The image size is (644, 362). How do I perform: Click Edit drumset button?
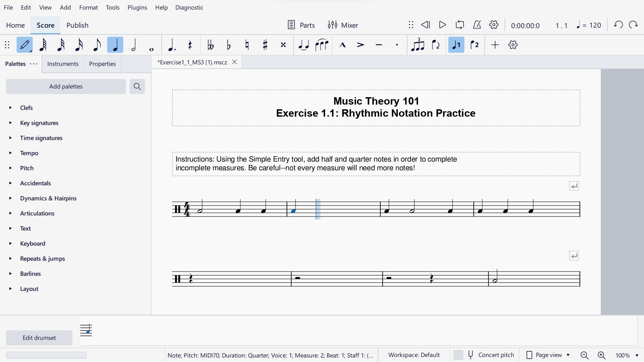tap(39, 338)
